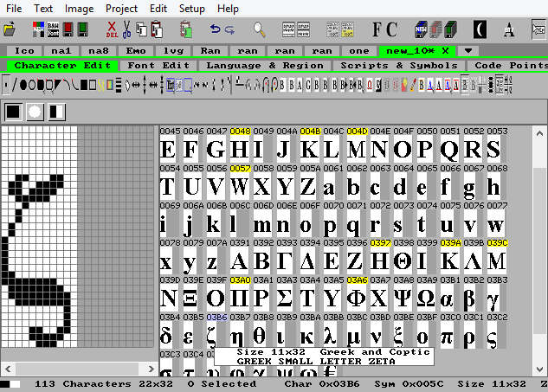Click the open folder icon

click(x=10, y=29)
